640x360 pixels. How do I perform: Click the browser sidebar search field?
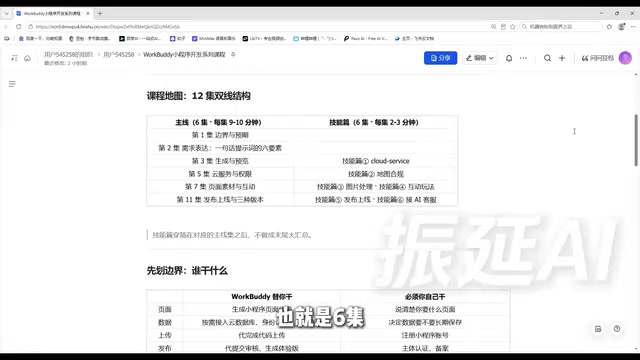(561, 27)
